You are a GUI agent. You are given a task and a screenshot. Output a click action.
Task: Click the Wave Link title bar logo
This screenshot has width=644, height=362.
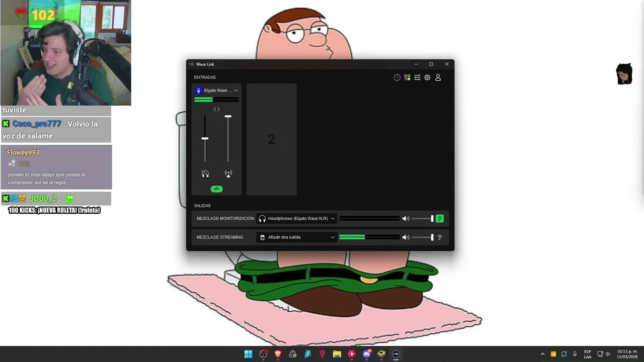[x=192, y=64]
